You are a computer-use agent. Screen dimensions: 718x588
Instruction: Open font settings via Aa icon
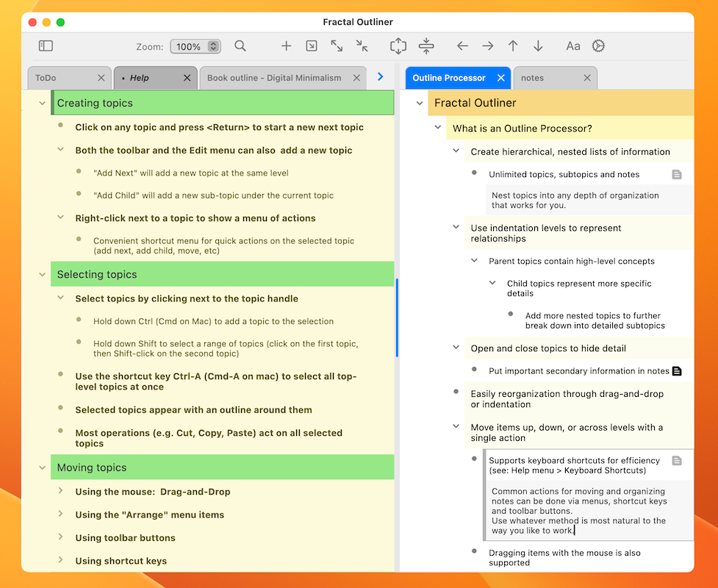pyautogui.click(x=573, y=46)
